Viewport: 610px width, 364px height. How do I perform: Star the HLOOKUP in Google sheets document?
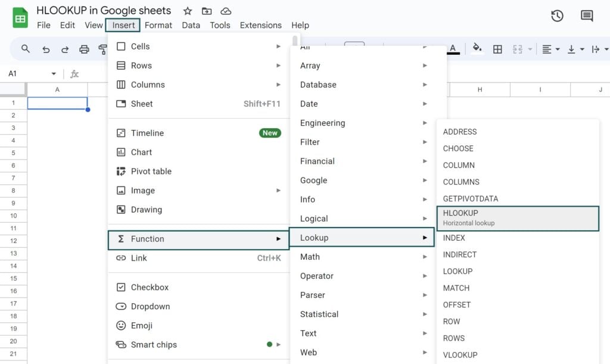click(x=188, y=11)
